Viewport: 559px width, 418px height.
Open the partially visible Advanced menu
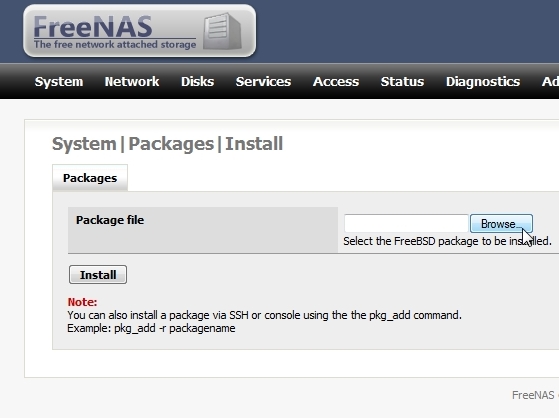[550, 82]
